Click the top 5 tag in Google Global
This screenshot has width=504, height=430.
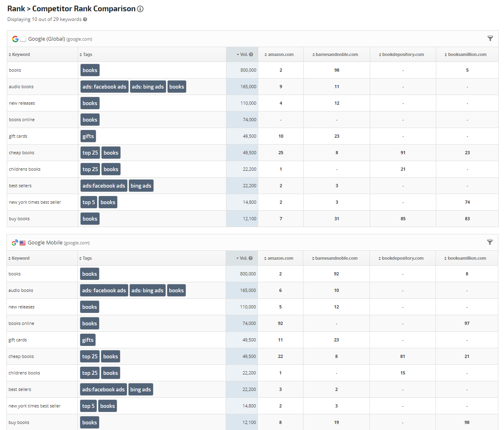89,203
